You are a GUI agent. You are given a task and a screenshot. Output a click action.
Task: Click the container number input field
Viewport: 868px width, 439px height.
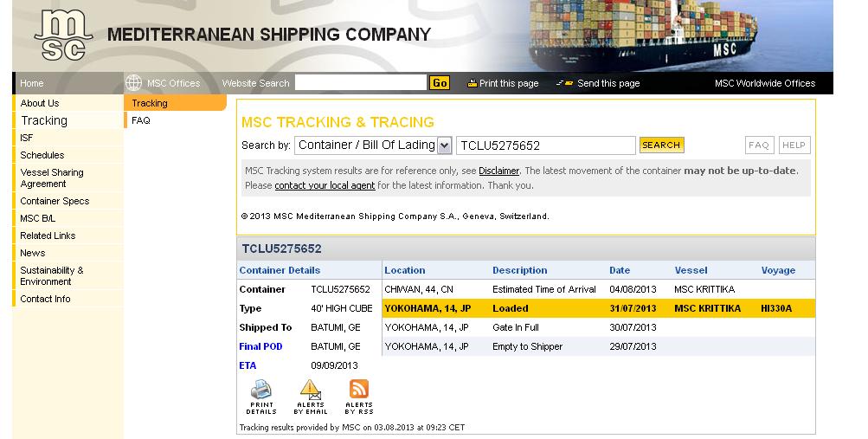point(545,145)
